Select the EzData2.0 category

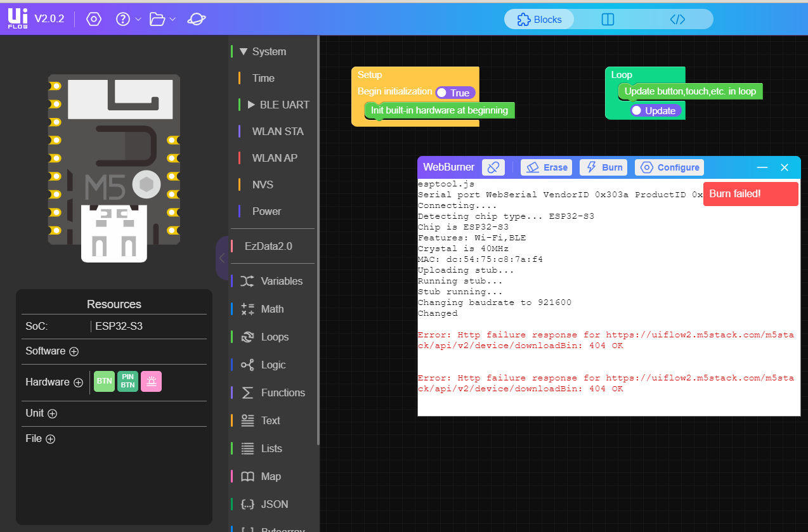tap(268, 246)
